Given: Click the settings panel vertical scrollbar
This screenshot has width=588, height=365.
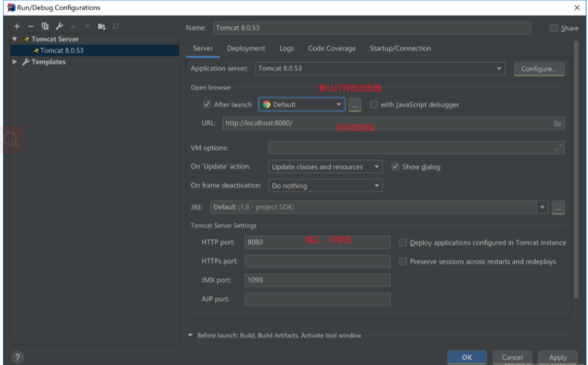Looking at the screenshot, I should tap(576, 169).
